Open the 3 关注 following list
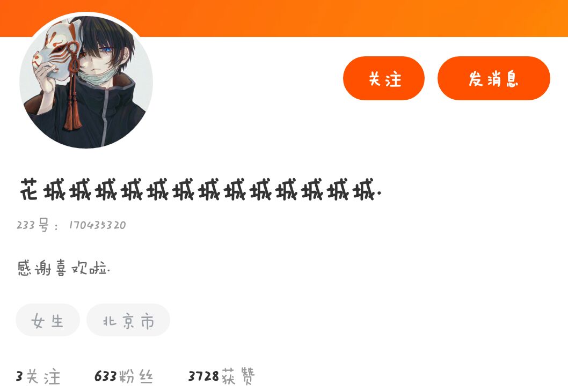This screenshot has height=392, width=568. point(38,377)
